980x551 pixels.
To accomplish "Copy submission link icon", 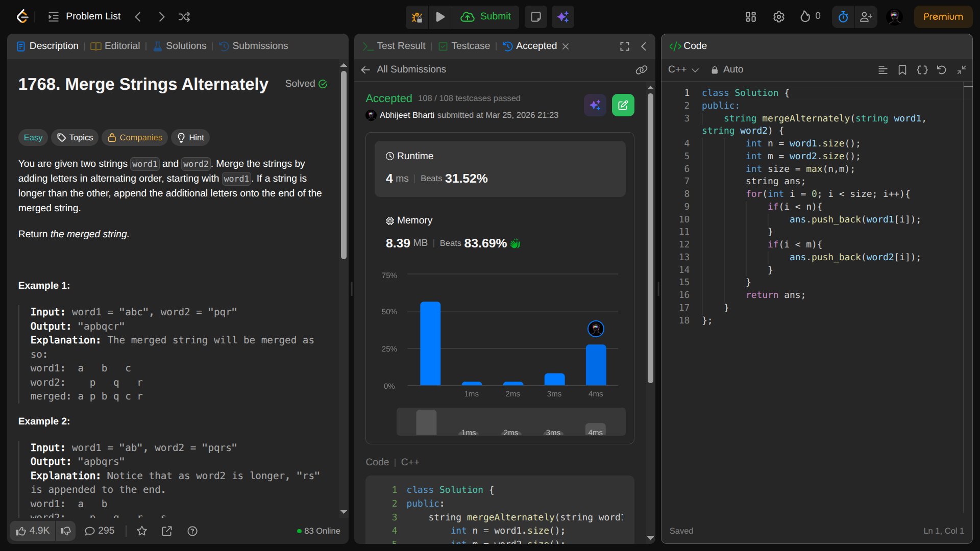I will 641,70.
